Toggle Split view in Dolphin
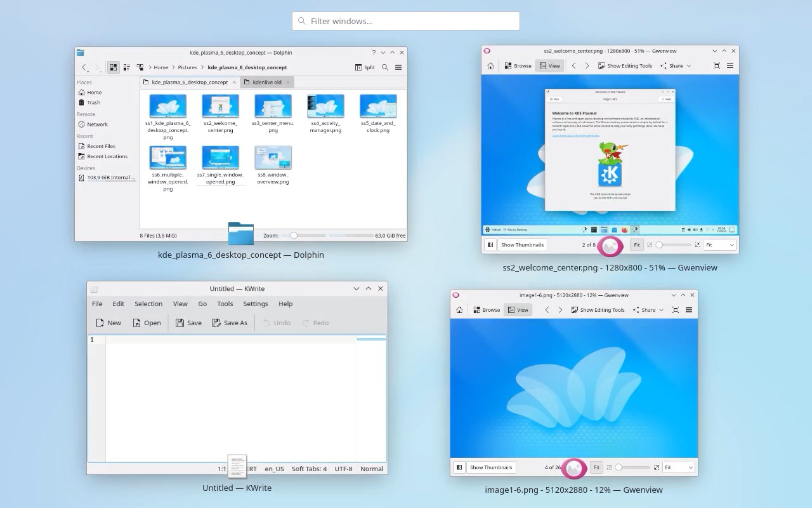Image resolution: width=812 pixels, height=508 pixels. click(x=365, y=67)
